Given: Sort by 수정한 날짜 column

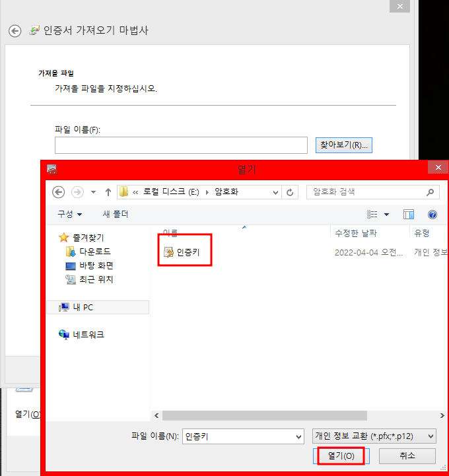Looking at the screenshot, I should 355,233.
